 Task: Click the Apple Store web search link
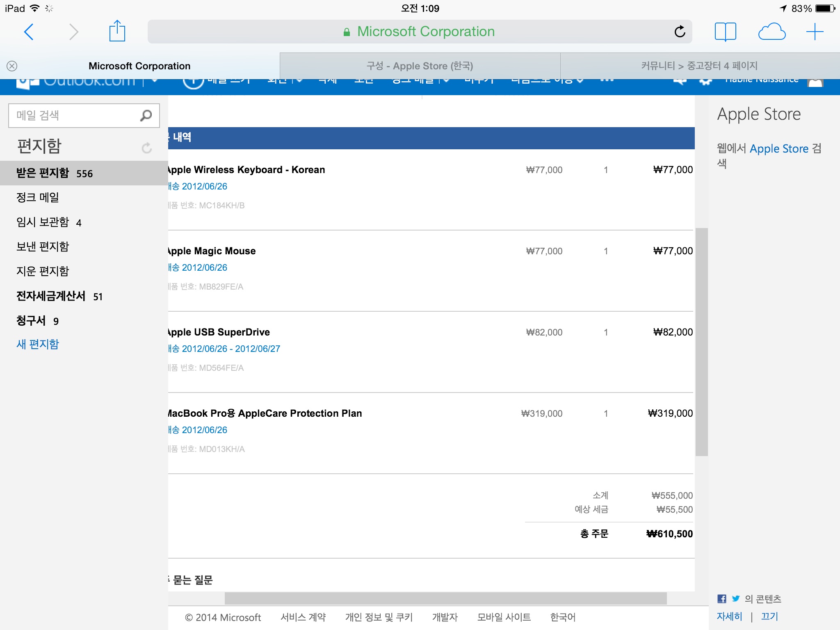pos(778,148)
